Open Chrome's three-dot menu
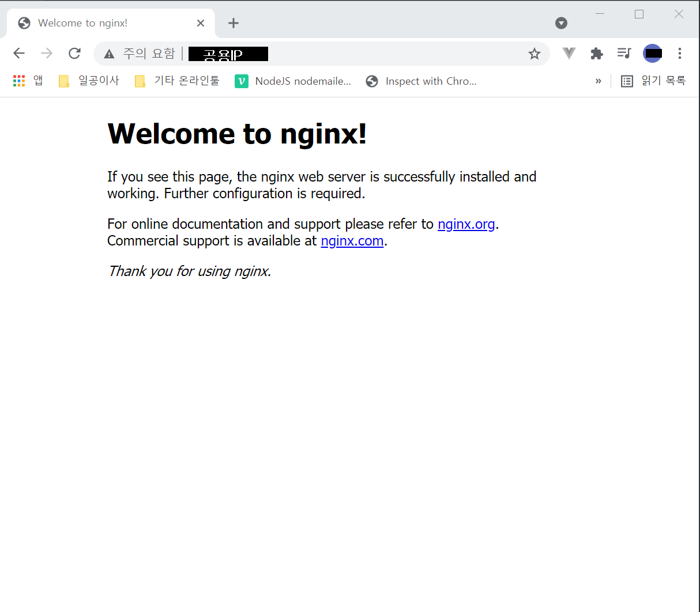700x612 pixels. pos(680,54)
